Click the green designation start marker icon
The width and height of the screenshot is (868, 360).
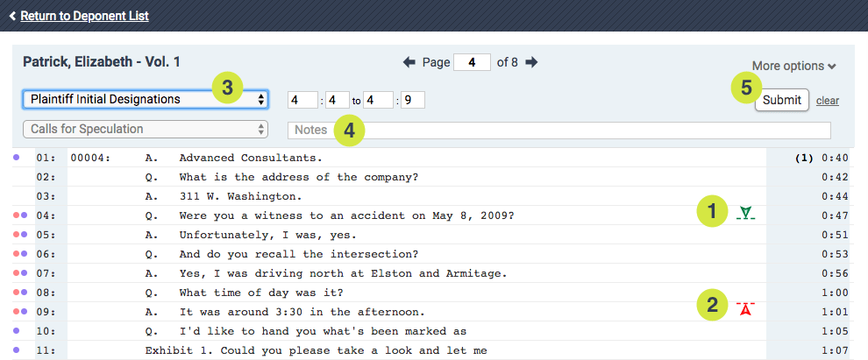pos(746,212)
